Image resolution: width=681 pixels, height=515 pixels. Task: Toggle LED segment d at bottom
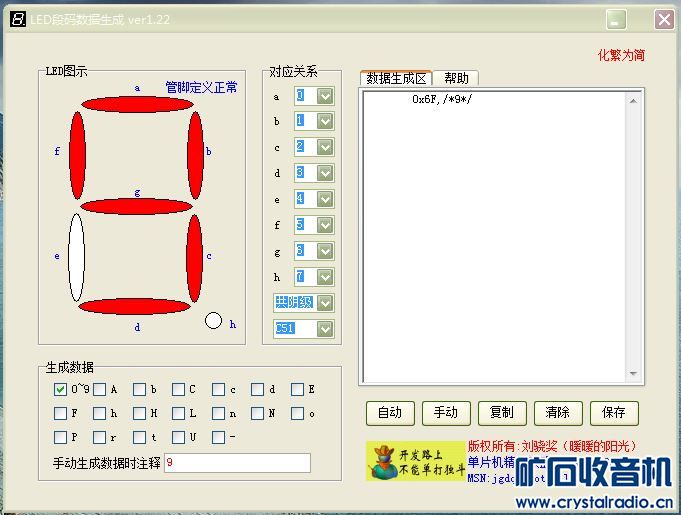[x=134, y=306]
